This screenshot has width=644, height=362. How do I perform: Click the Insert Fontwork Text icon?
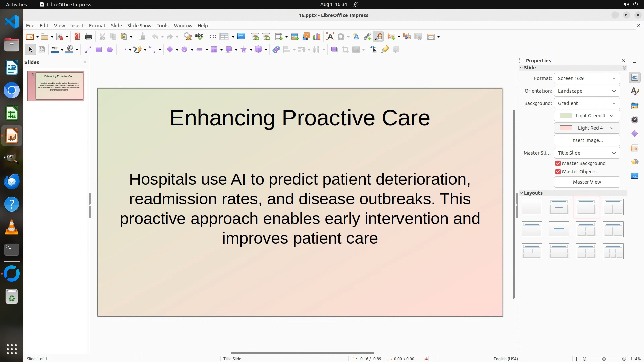tap(356, 37)
